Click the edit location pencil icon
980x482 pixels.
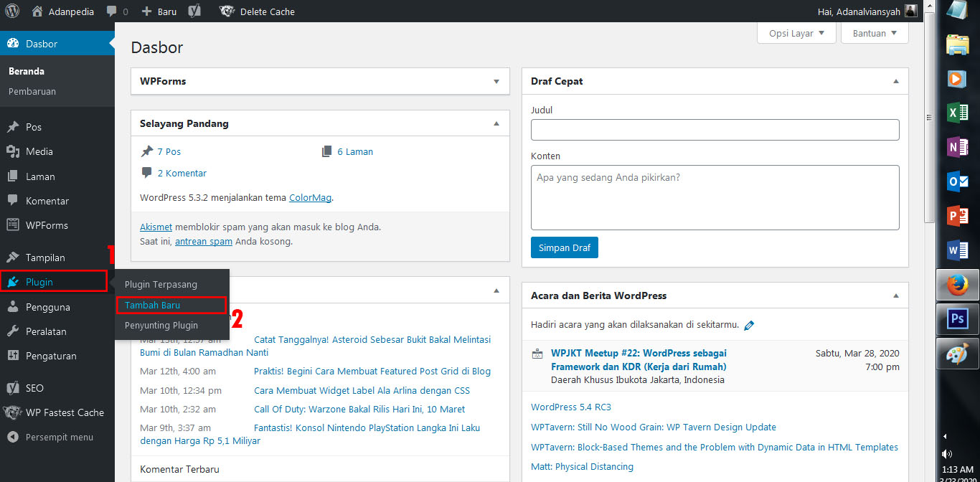pos(749,325)
